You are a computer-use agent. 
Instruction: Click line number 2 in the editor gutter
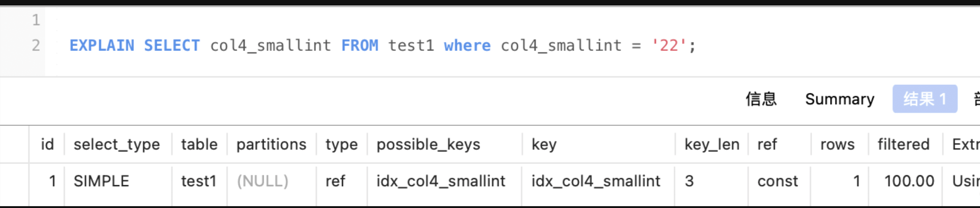pyautogui.click(x=36, y=46)
